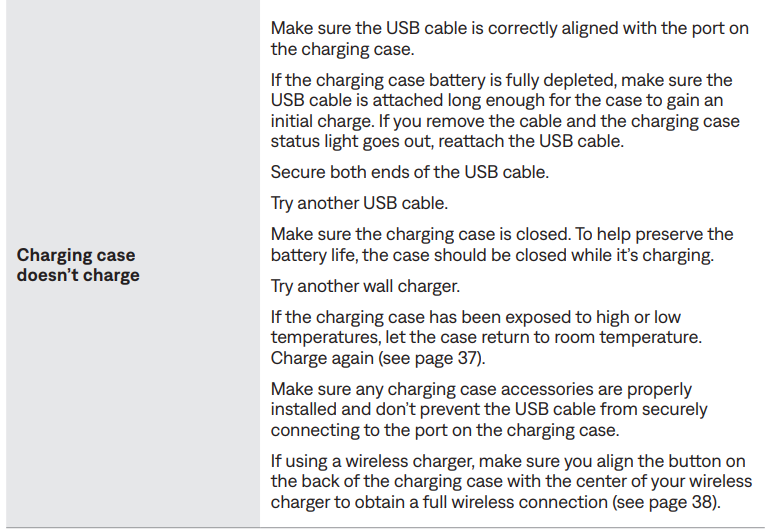Click the '(see page 38)' reference
Image resolution: width=771 pixels, height=532 pixels.
tap(666, 502)
